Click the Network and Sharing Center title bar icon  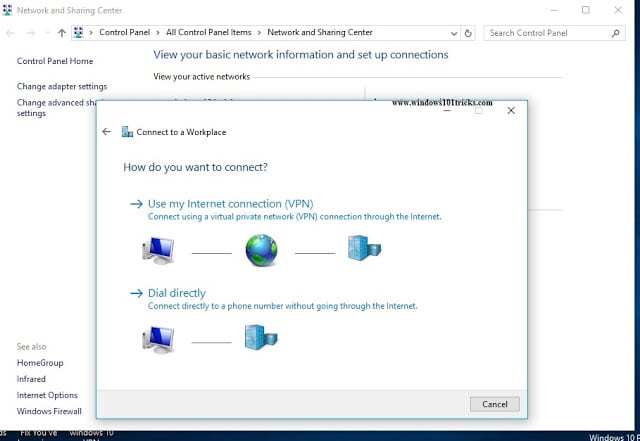[x=7, y=10]
